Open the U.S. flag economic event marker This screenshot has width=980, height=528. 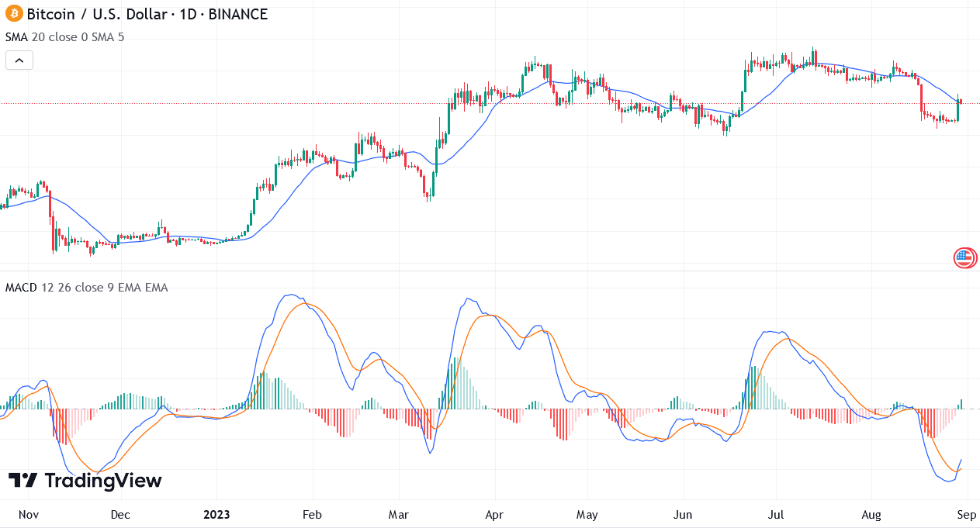(x=964, y=257)
